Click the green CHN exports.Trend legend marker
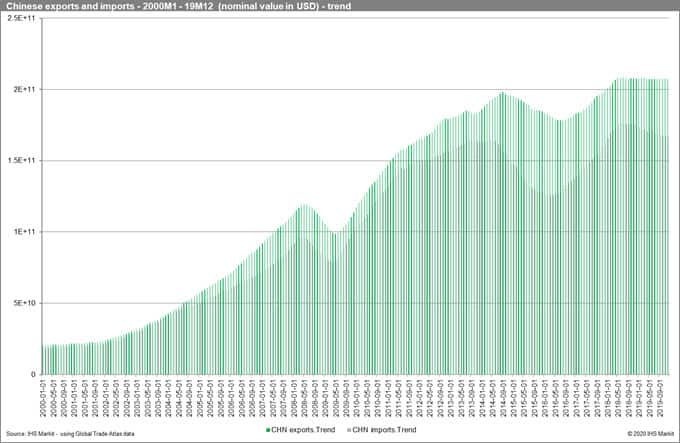This screenshot has width=680, height=443. (268, 430)
